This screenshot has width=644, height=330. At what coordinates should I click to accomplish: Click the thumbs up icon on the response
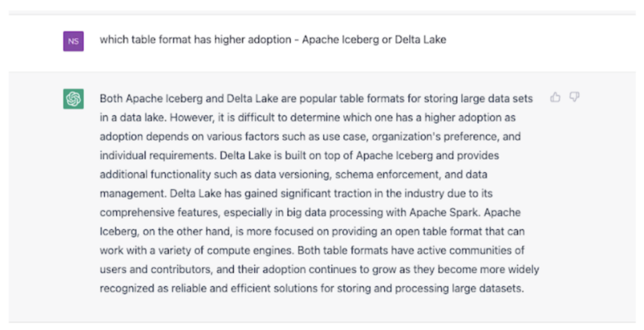[555, 98]
